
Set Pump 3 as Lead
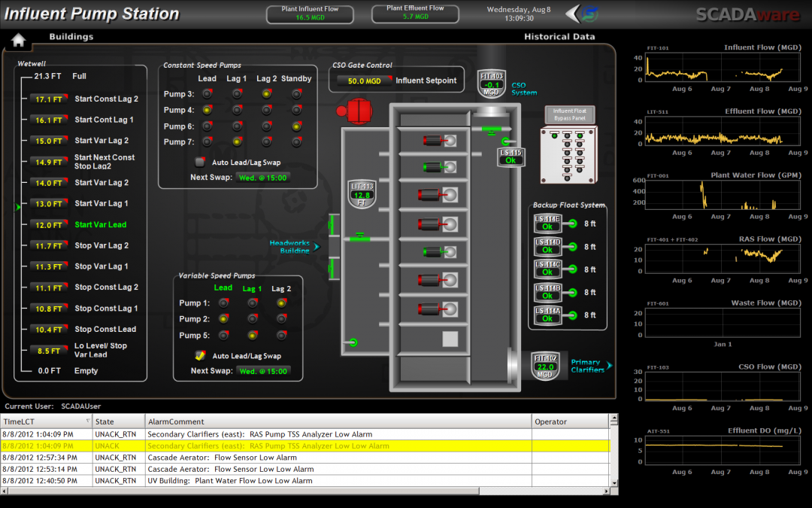[x=207, y=94]
